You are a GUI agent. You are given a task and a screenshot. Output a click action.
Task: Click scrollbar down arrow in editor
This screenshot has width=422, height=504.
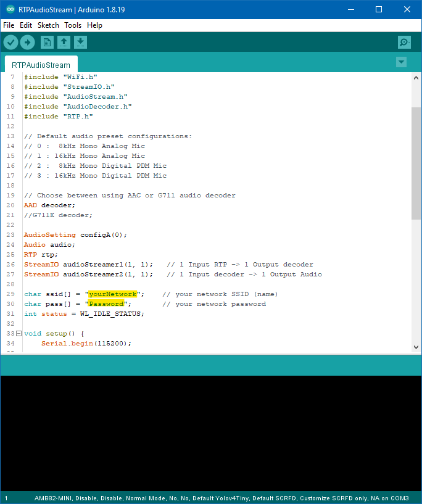416,349
